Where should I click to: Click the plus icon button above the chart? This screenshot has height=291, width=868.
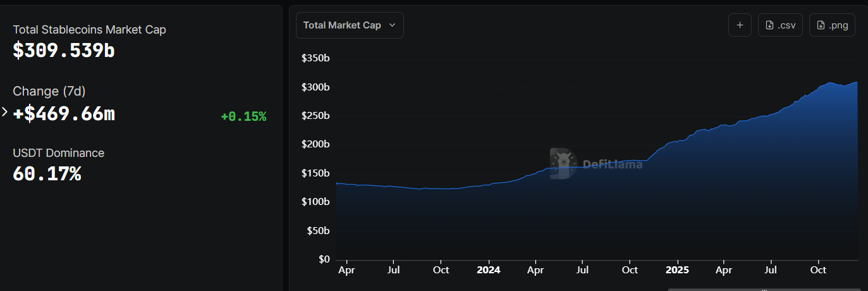point(739,25)
